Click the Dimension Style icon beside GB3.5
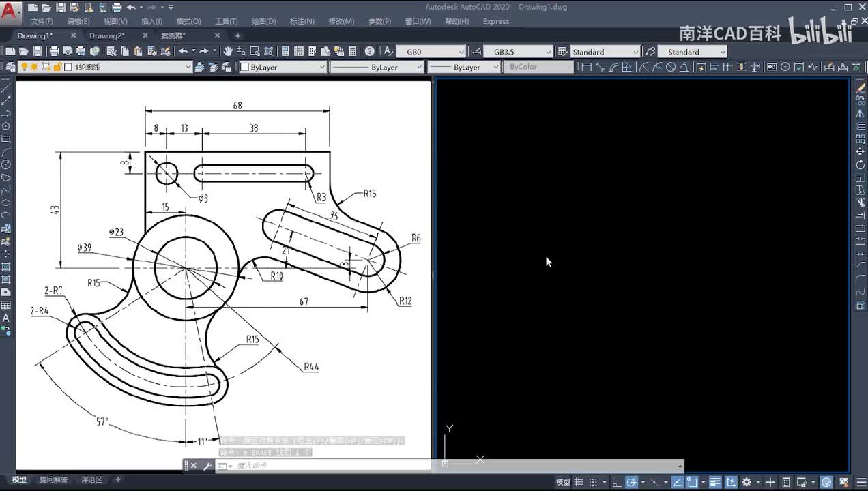 [x=476, y=51]
